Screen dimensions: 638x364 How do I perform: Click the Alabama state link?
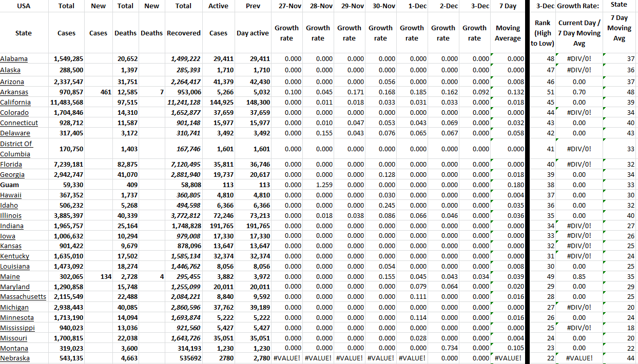point(14,58)
